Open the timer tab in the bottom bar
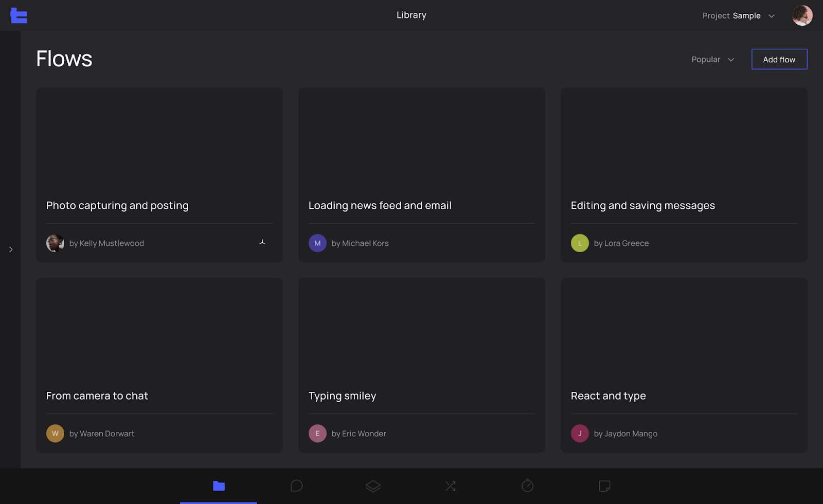Viewport: 823px width, 504px height. click(527, 485)
